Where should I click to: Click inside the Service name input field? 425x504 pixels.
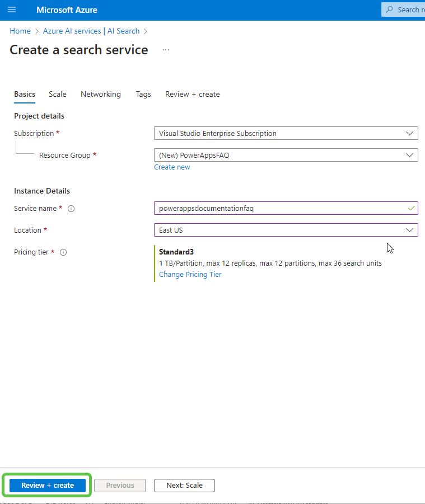tap(280, 208)
